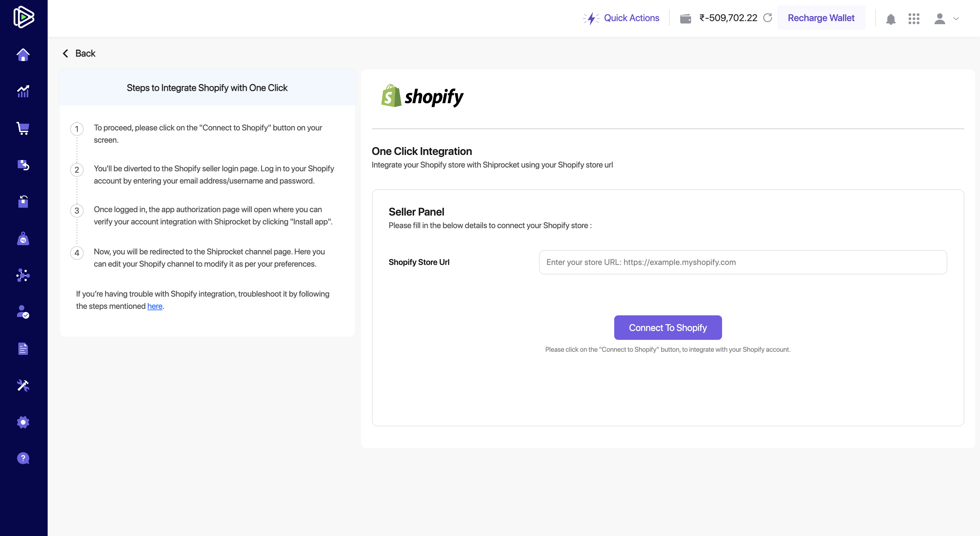Screen dimensions: 980x536
Task: Click the Connect To Shopify button
Action: pyautogui.click(x=668, y=327)
